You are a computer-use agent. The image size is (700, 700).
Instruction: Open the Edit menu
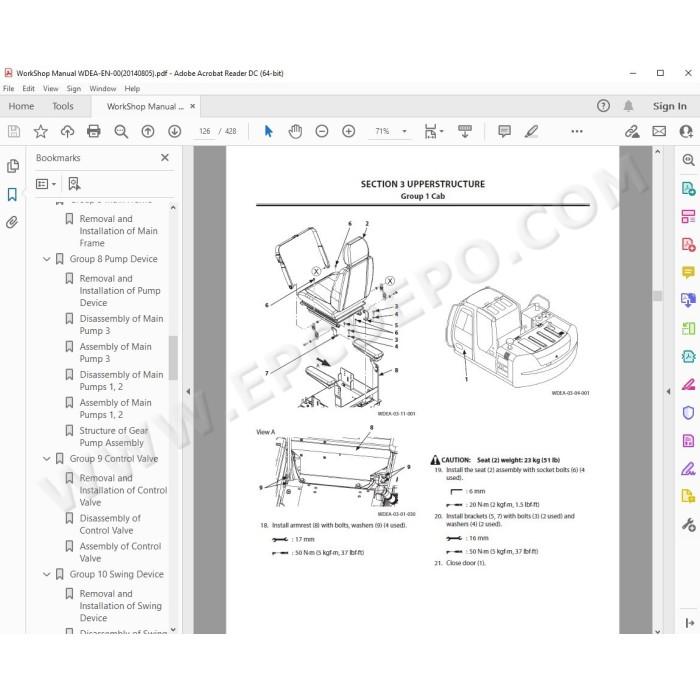pyautogui.click(x=29, y=88)
